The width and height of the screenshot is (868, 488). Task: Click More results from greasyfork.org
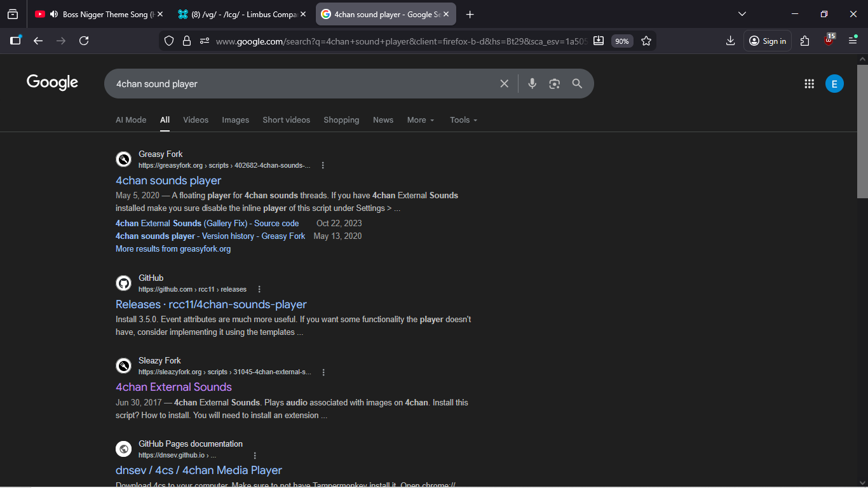pyautogui.click(x=173, y=248)
